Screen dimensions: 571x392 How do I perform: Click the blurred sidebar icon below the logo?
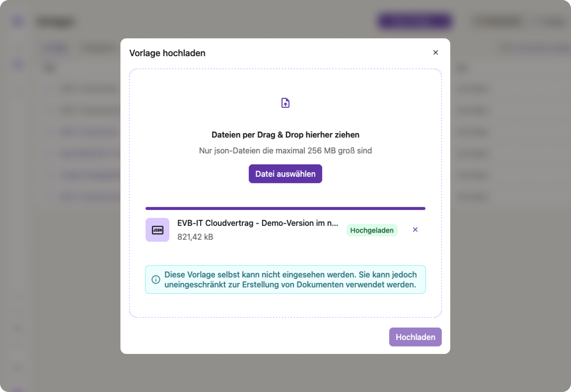coord(18,64)
